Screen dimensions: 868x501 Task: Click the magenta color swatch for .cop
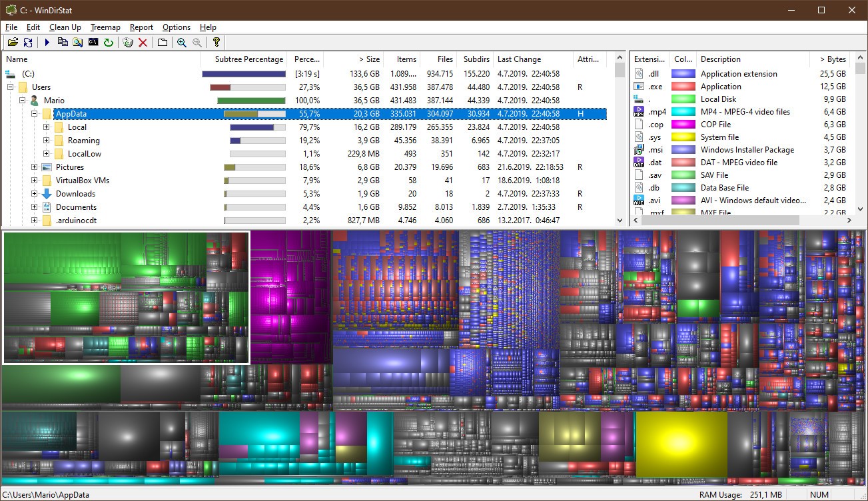(683, 125)
